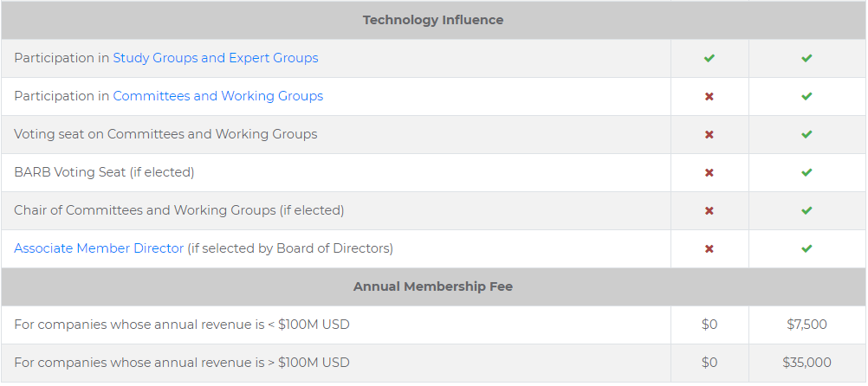Open the Study Groups and Expert Groups link

click(215, 58)
